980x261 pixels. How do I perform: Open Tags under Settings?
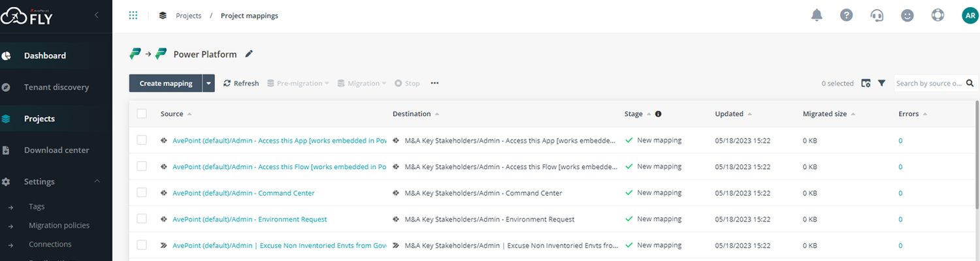pos(37,206)
